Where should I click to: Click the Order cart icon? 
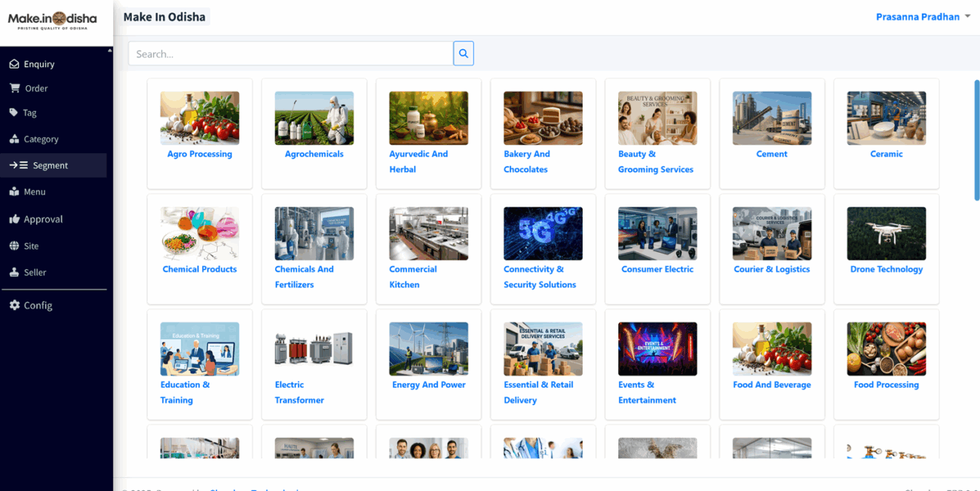tap(14, 88)
